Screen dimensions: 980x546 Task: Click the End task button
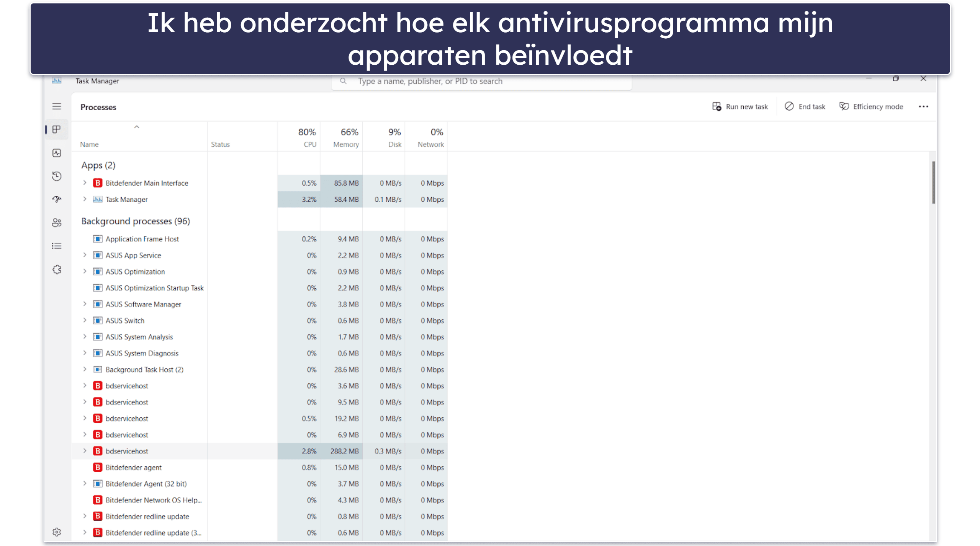(805, 106)
